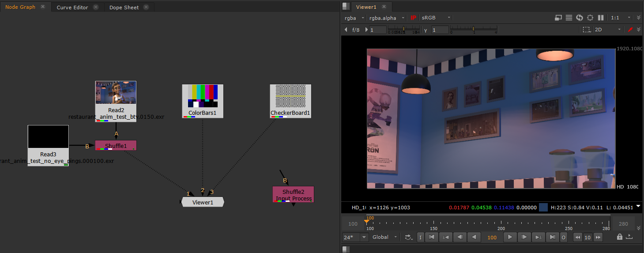
Task: Select the Read3 node
Action: click(48, 145)
